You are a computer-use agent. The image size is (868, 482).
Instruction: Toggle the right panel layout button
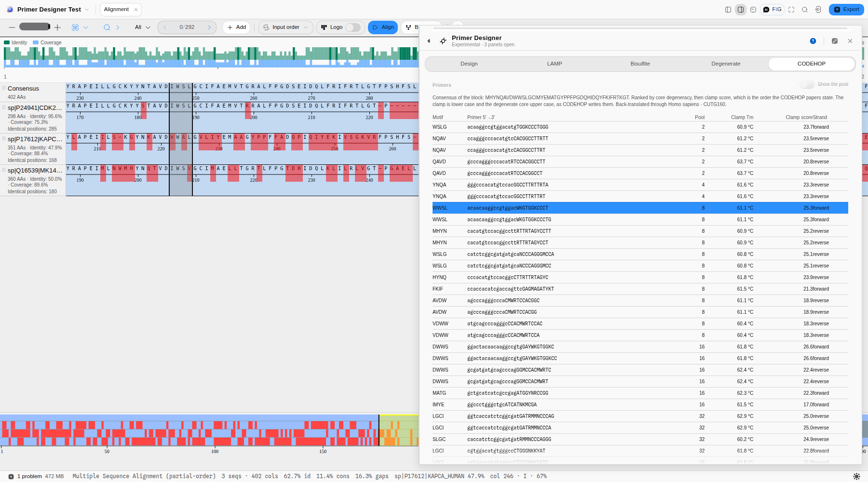click(x=741, y=10)
